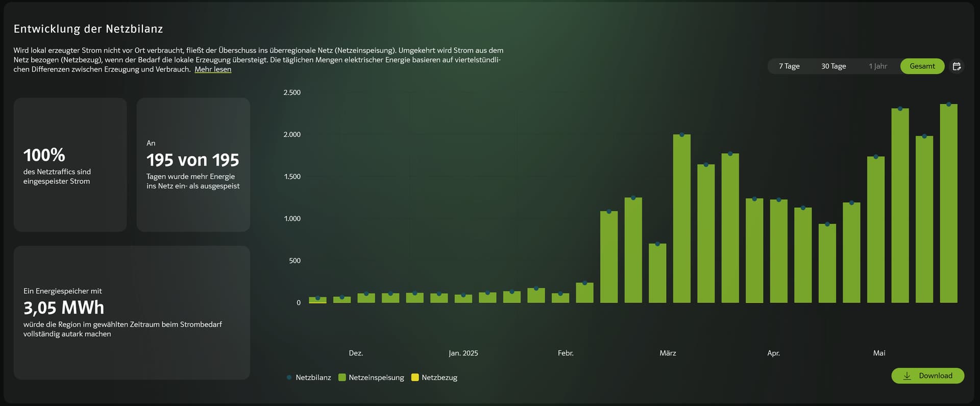Choose the 1 Jahr time range

pos(878,66)
